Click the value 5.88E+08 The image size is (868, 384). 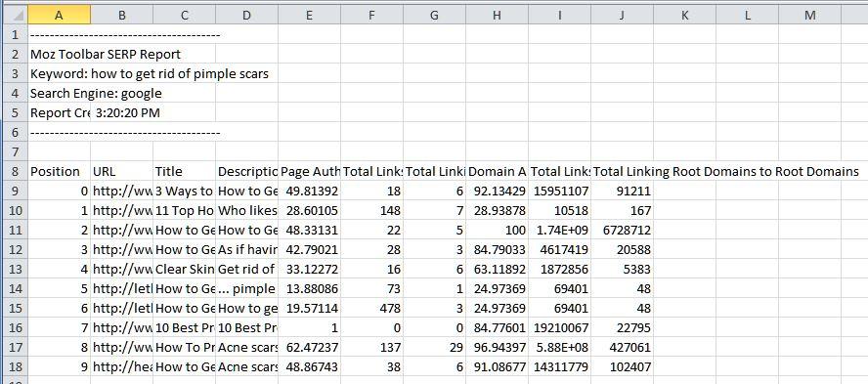coord(560,348)
